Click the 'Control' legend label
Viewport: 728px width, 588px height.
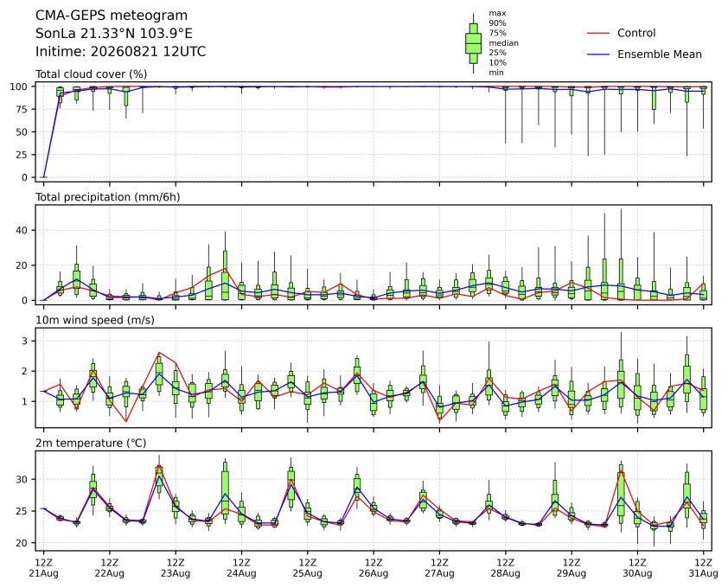click(636, 33)
